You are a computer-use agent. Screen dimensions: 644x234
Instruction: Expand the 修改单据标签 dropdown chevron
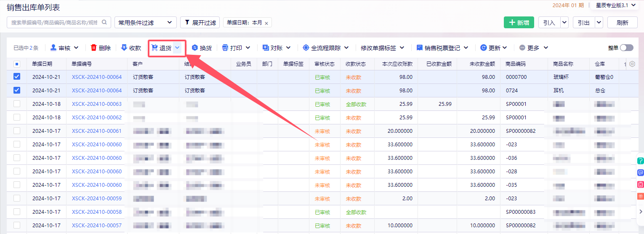click(x=402, y=48)
